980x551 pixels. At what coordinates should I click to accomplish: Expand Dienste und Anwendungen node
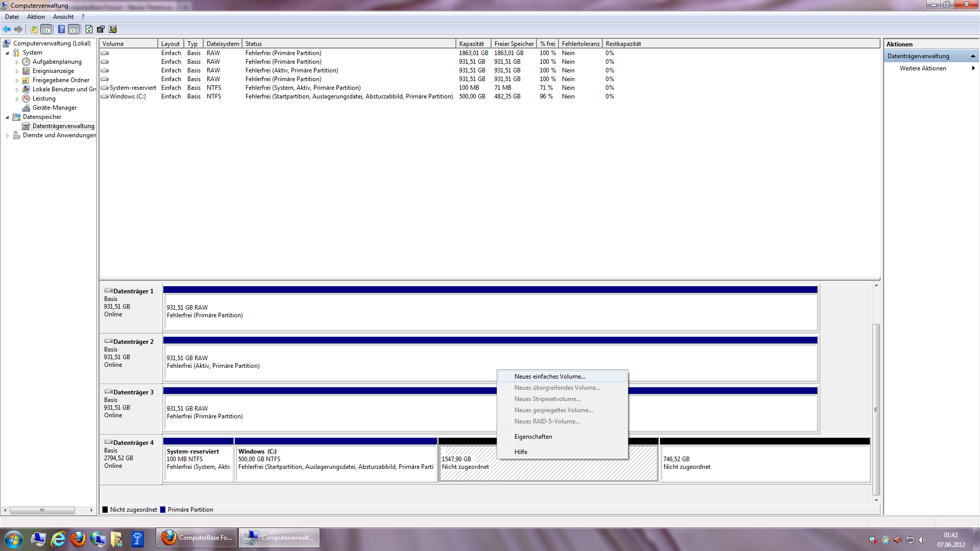[7, 136]
